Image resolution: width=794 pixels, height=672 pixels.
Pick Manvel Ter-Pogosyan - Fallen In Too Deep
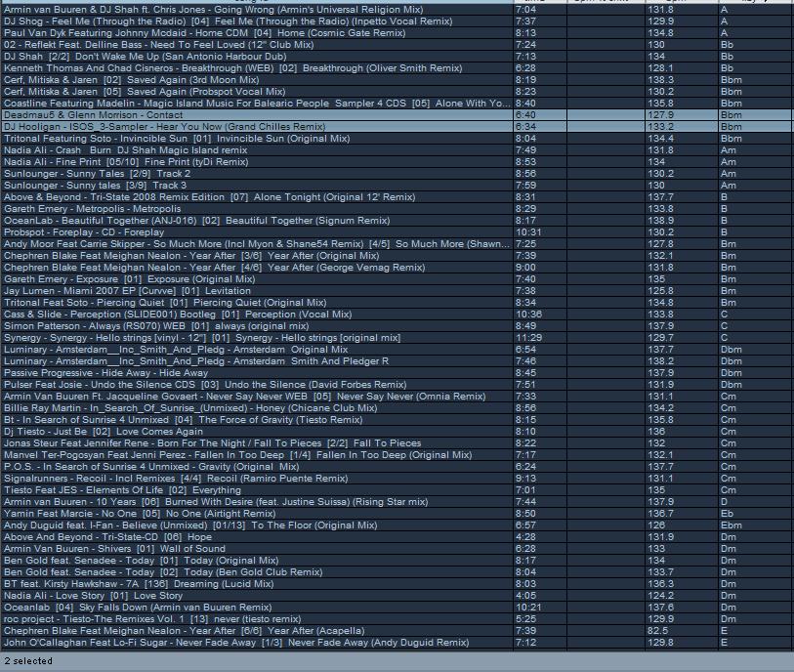tap(397, 455)
